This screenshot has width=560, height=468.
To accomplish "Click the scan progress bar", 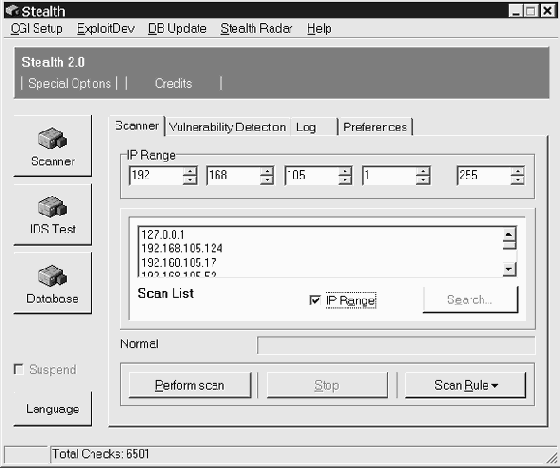I will tap(396, 345).
